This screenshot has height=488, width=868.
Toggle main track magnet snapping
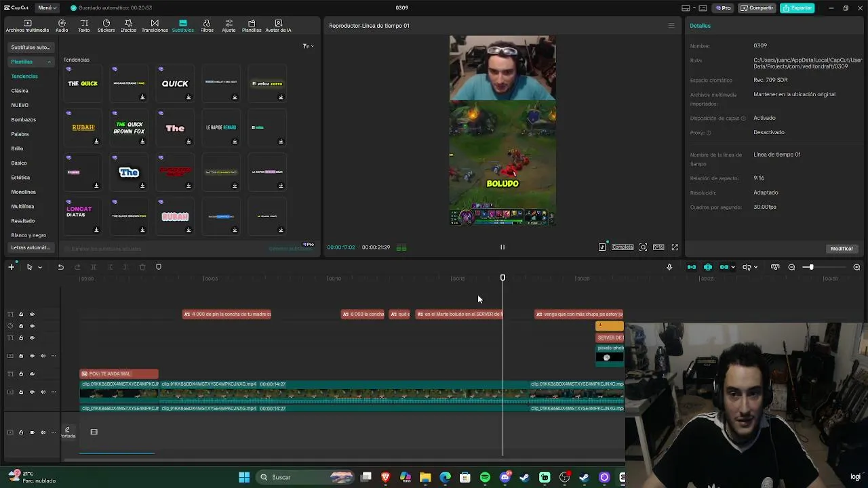point(692,267)
